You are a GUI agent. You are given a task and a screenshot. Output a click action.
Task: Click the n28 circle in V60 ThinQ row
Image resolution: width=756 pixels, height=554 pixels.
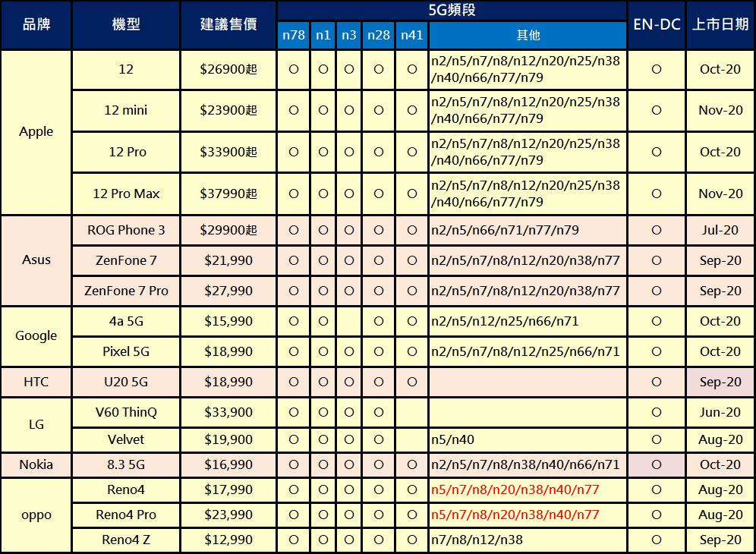click(x=379, y=412)
